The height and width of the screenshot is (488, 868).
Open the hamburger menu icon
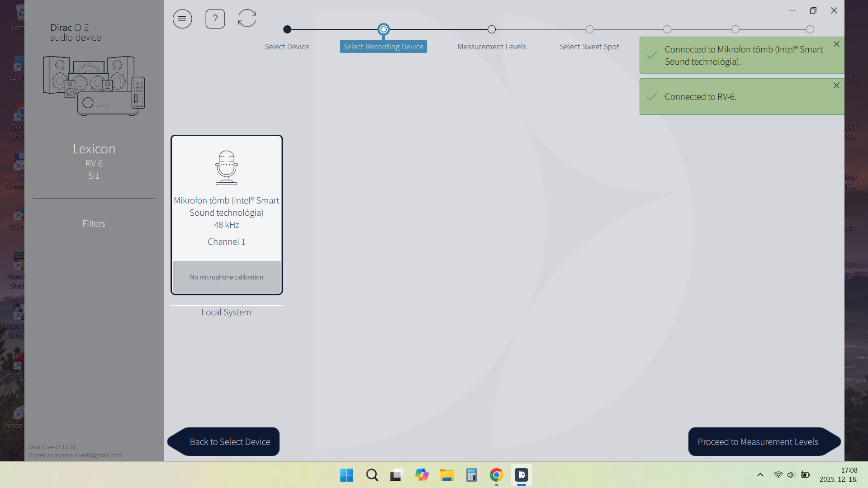tap(182, 19)
